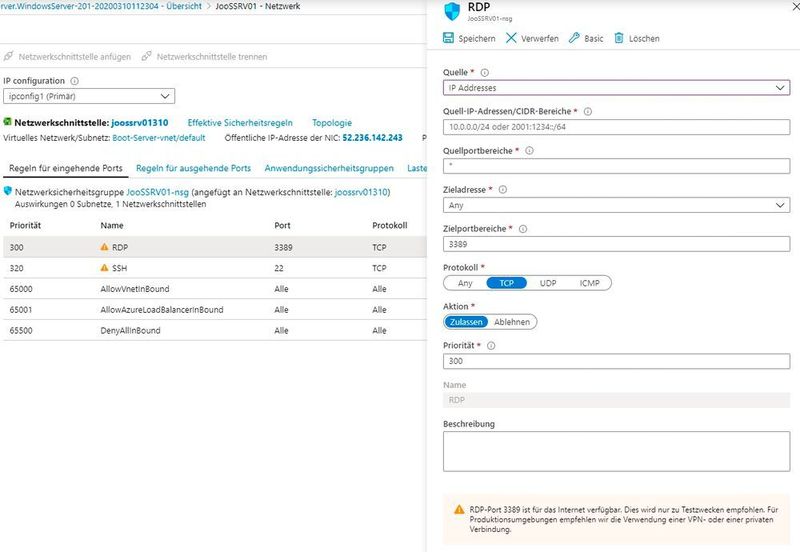The image size is (800, 552).
Task: Select the DenyAllInBound rule
Action: point(215,331)
